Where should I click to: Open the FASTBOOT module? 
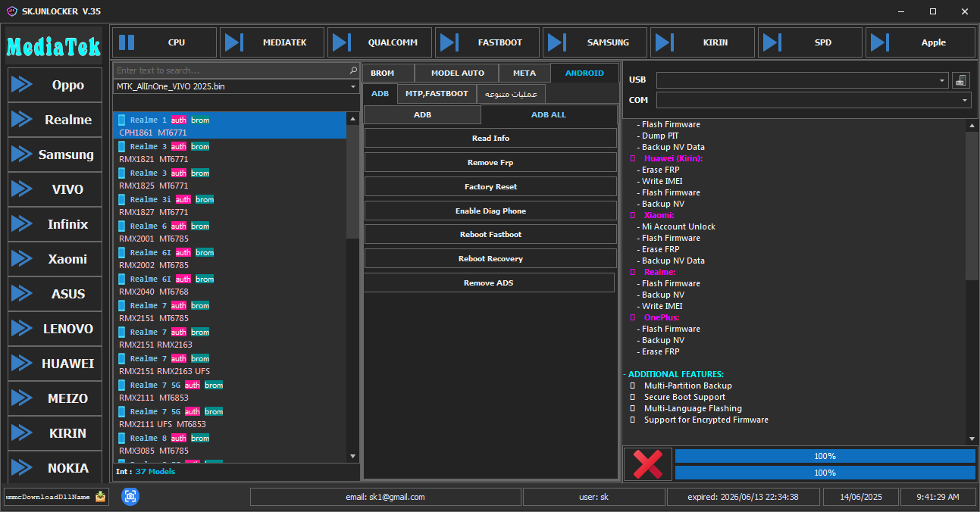pyautogui.click(x=487, y=42)
